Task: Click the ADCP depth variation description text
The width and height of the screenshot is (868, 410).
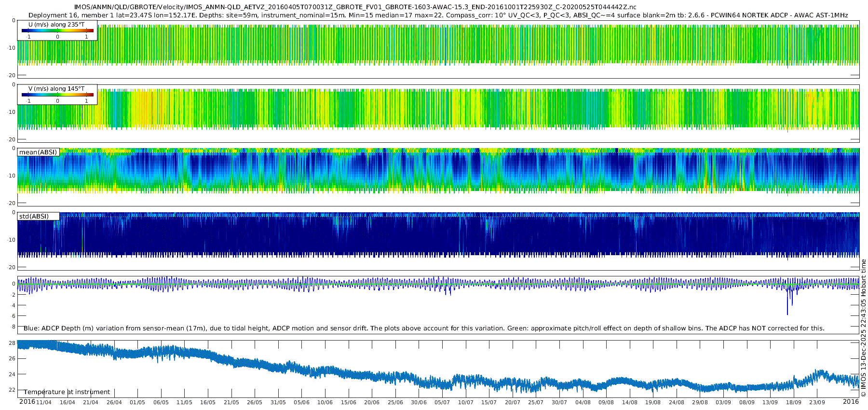Action: click(424, 328)
